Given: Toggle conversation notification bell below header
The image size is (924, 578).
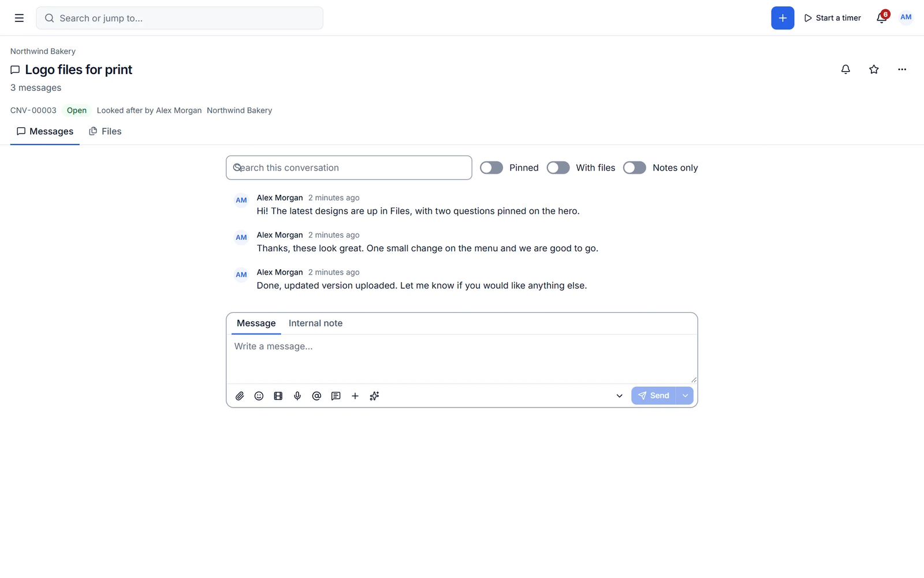Looking at the screenshot, I should 845,69.
